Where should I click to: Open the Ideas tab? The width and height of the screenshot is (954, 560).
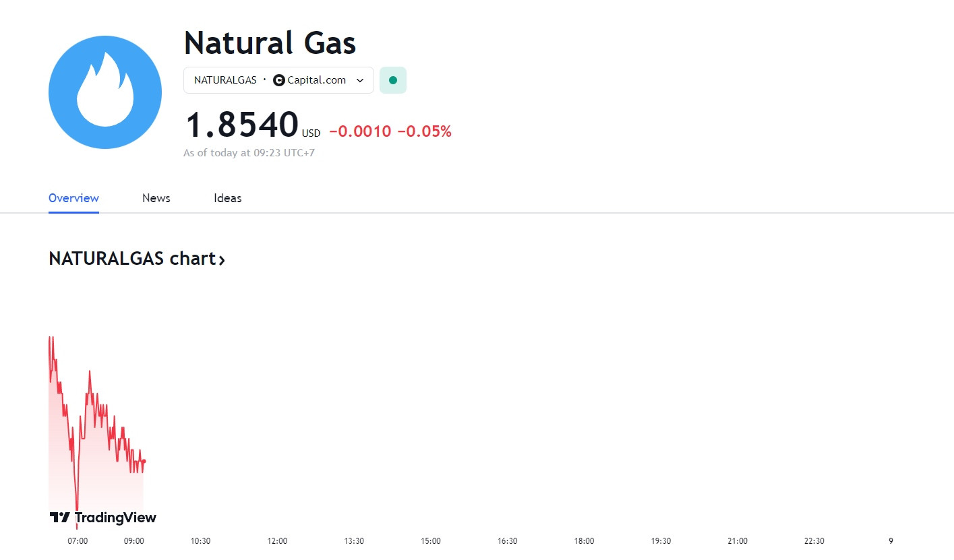(228, 198)
